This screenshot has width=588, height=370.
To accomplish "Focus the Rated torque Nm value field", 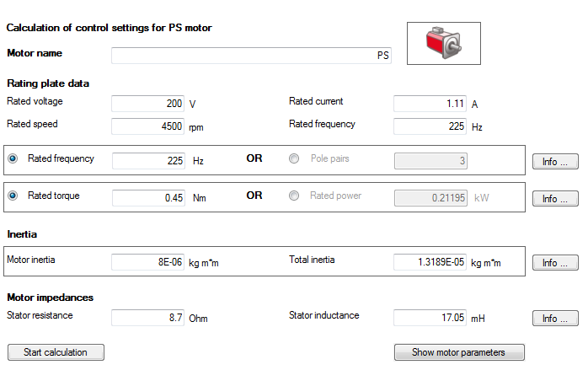I will pyautogui.click(x=148, y=197).
